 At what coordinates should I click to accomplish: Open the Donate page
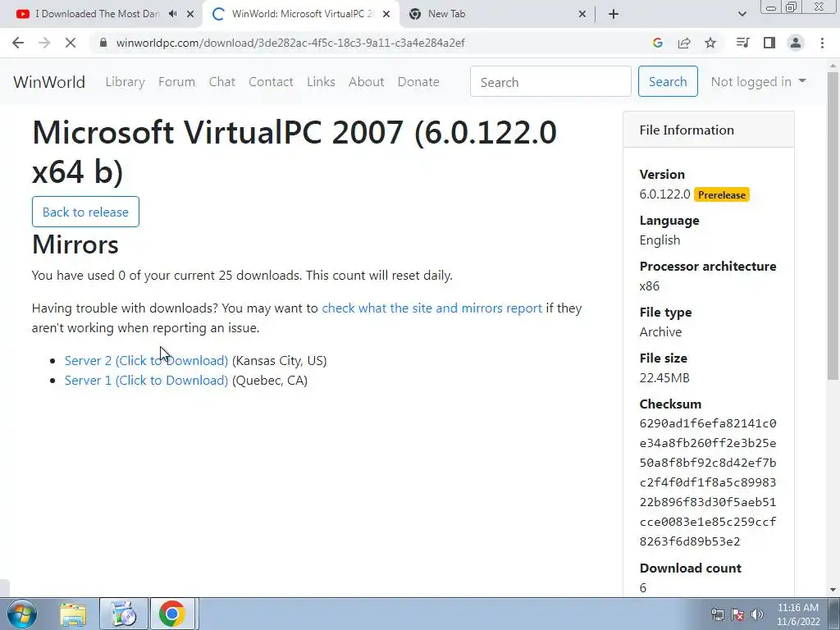click(418, 82)
